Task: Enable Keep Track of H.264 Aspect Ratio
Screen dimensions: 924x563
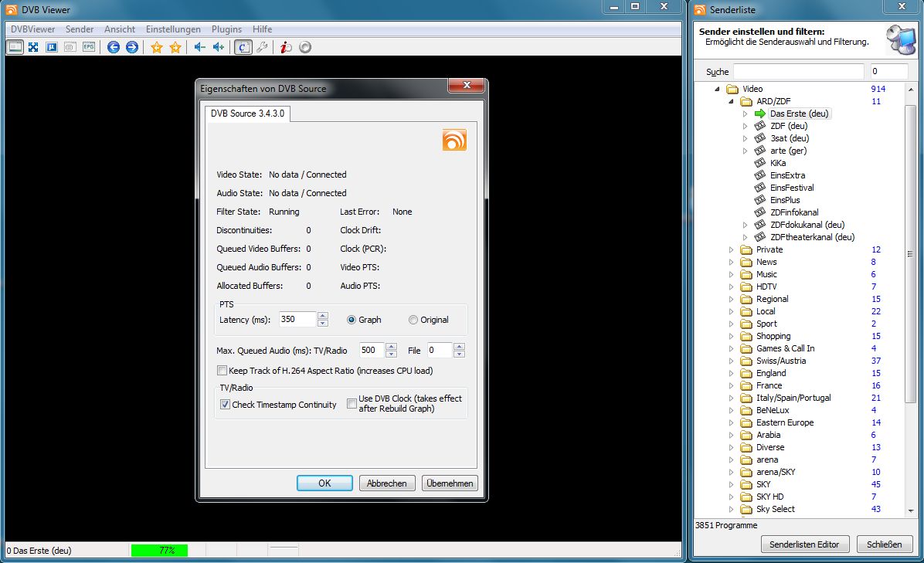Action: pos(223,371)
